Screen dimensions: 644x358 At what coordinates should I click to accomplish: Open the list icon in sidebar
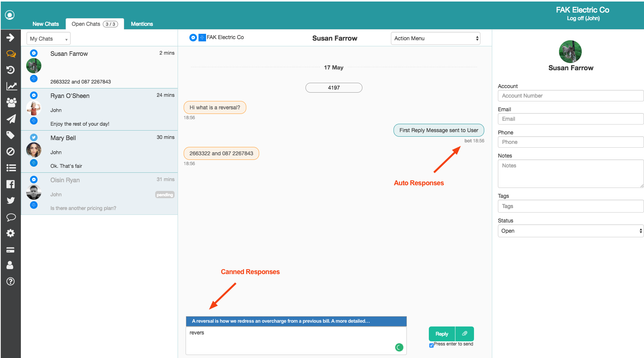point(11,168)
